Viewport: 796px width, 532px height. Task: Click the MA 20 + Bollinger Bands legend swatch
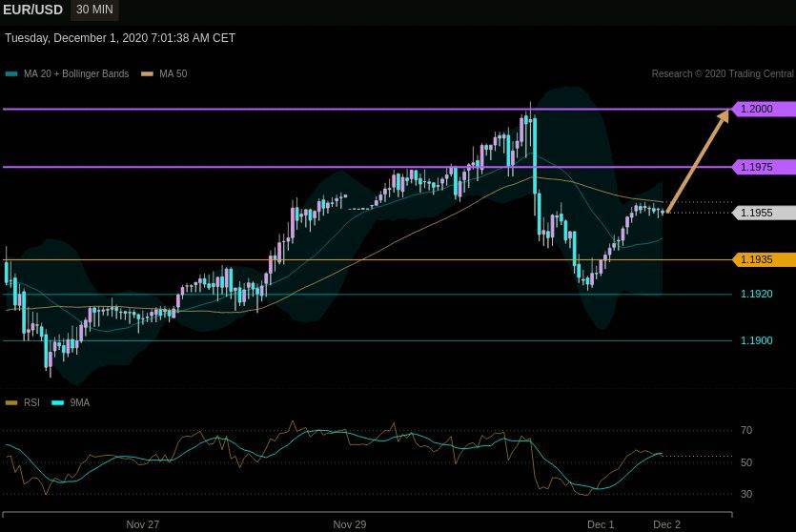tap(11, 74)
